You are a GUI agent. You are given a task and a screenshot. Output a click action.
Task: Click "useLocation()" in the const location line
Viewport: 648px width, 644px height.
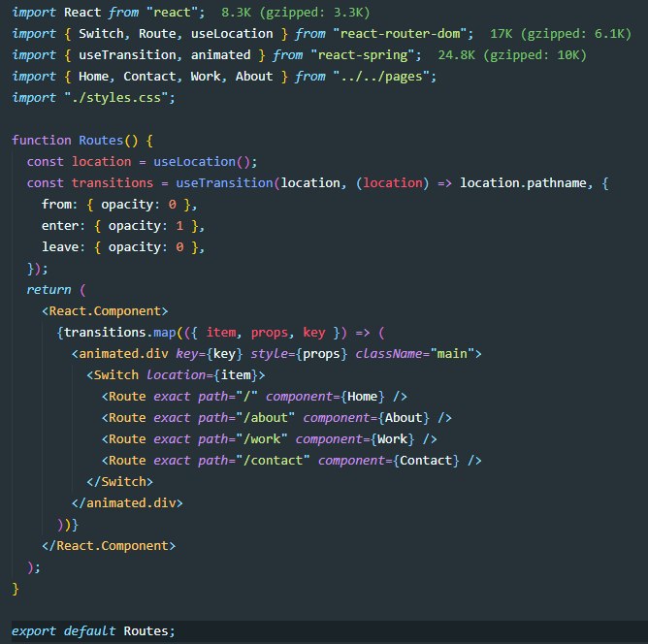tap(202, 162)
